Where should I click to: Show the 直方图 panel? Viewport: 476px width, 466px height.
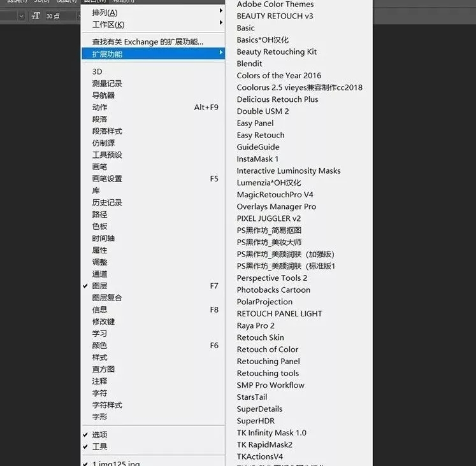pyautogui.click(x=154, y=369)
